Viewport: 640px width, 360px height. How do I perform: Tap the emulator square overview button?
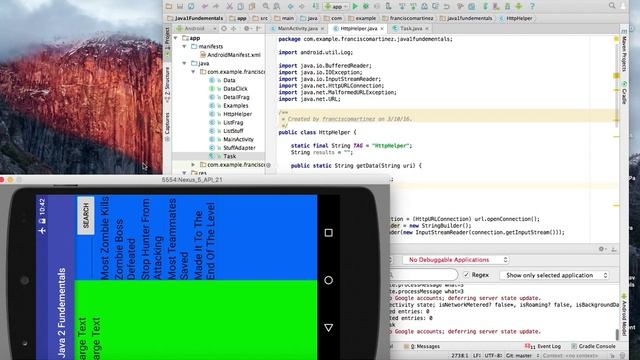329,233
